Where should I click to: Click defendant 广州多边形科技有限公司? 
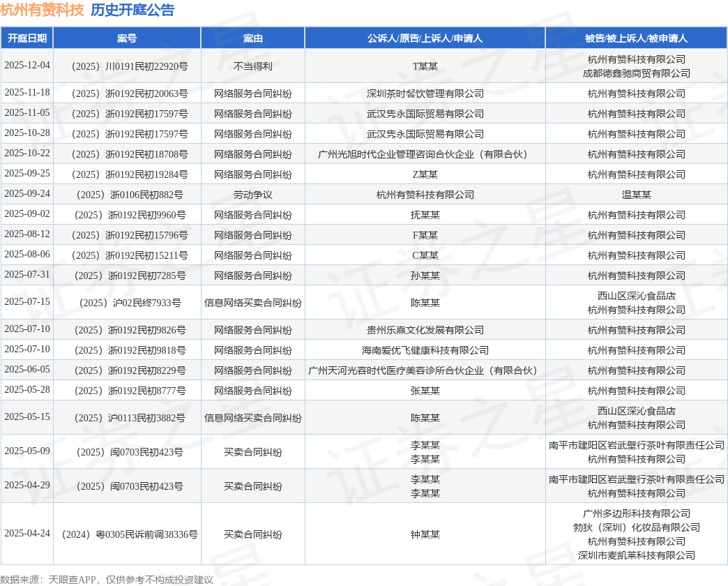click(x=636, y=513)
